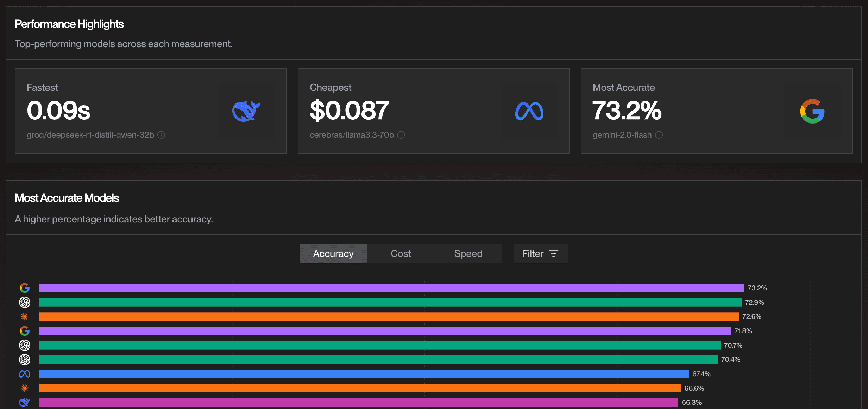Click the Google logo in the Most Accurate card
The image size is (868, 409).
pyautogui.click(x=812, y=112)
